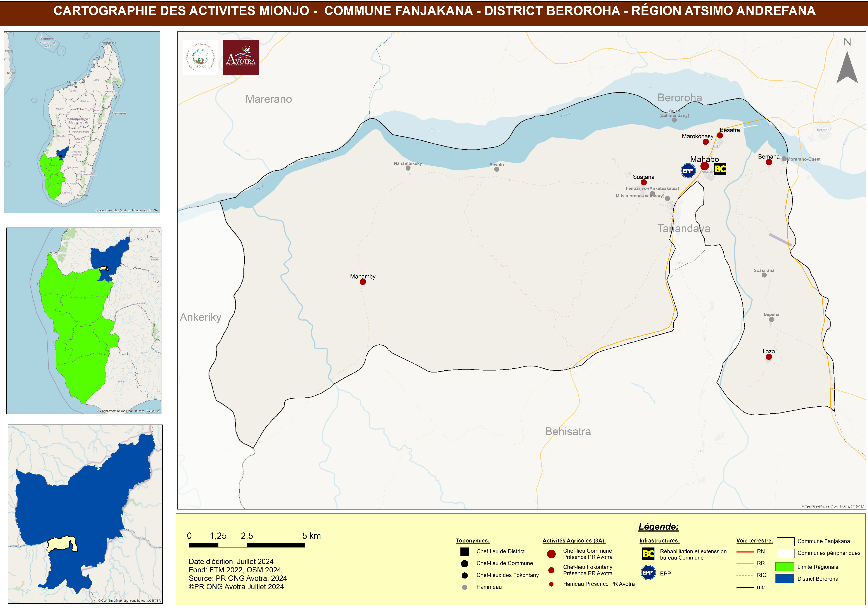
Task: Click the Avotra logo
Action: point(241,57)
